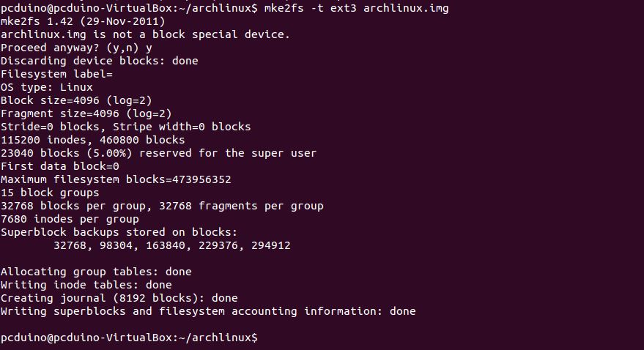
Task: Click 'reserved for the super user' text
Action: pos(228,153)
